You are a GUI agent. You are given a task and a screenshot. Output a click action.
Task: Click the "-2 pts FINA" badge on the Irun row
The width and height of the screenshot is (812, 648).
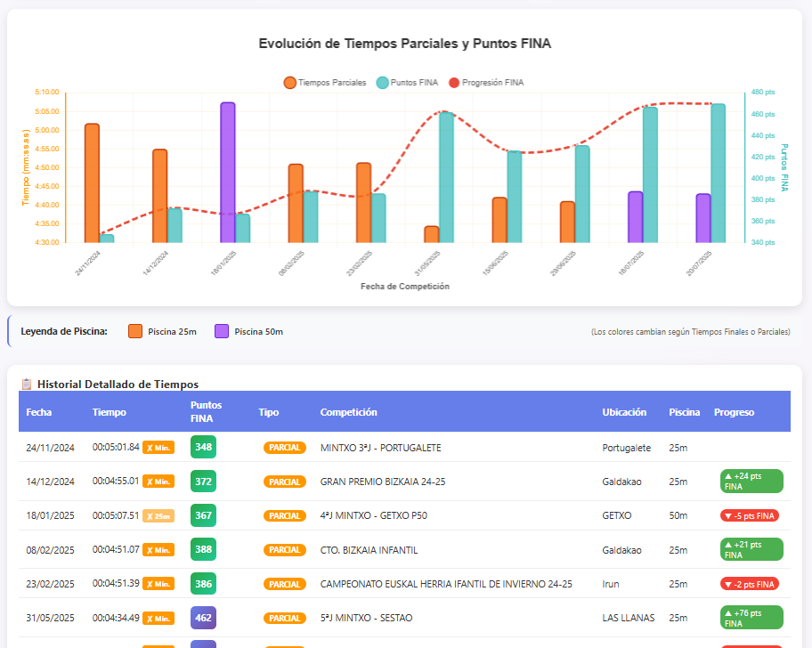point(751,584)
